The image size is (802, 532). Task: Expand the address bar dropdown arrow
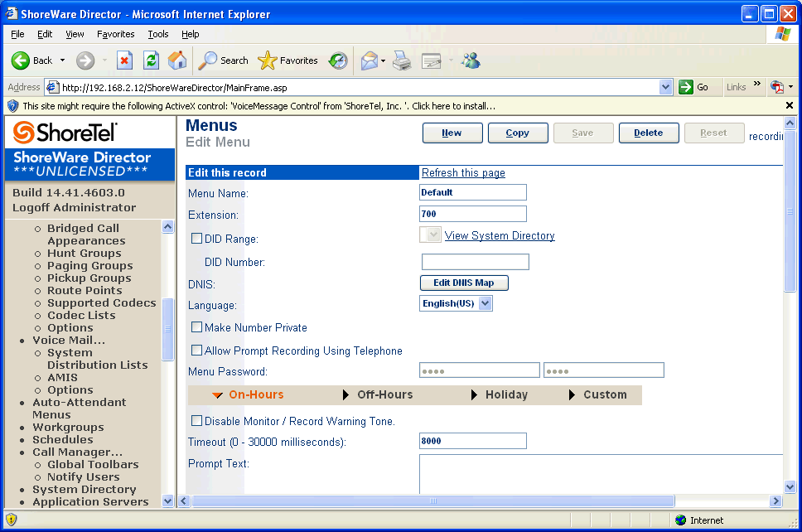[x=665, y=87]
